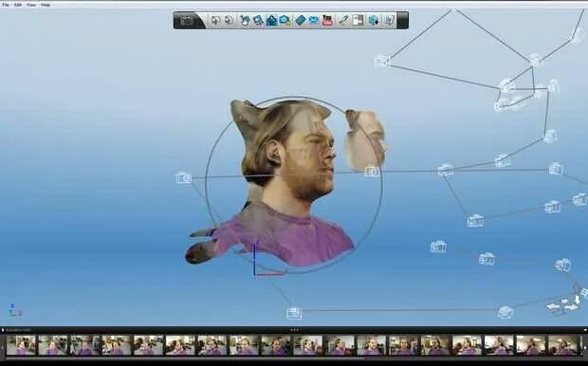The height and width of the screenshot is (366, 588).
Task: Click the light-blue path icon
Action: point(314,20)
